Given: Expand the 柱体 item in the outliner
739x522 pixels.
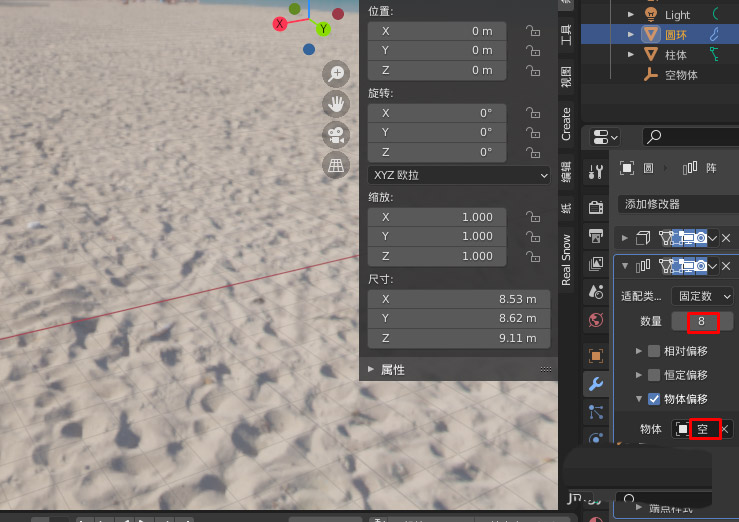Looking at the screenshot, I should click(631, 55).
